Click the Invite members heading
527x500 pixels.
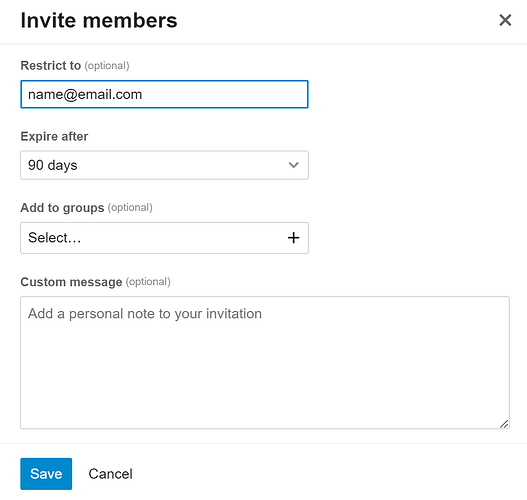[99, 20]
